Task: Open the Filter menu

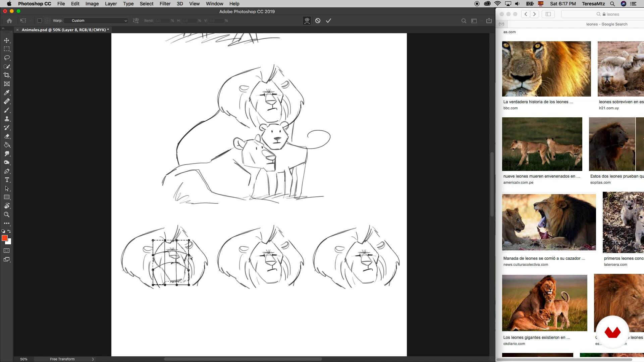Action: coord(165,4)
